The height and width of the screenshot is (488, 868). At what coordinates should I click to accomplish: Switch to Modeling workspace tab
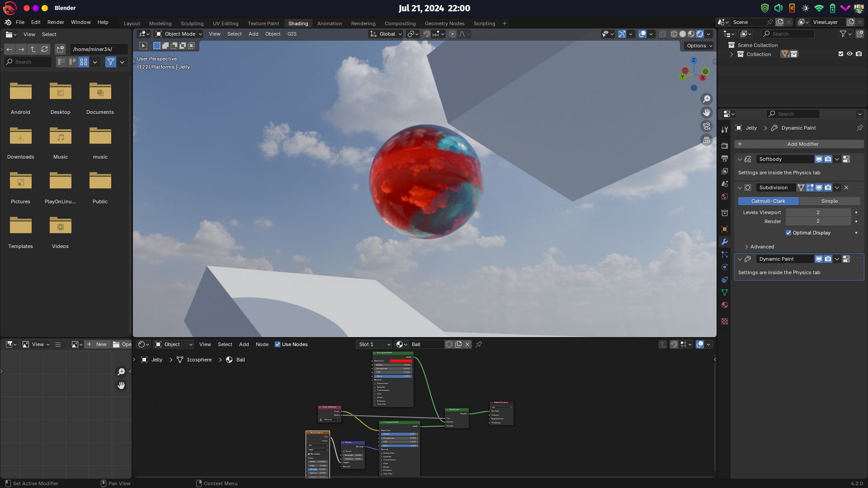tap(160, 23)
